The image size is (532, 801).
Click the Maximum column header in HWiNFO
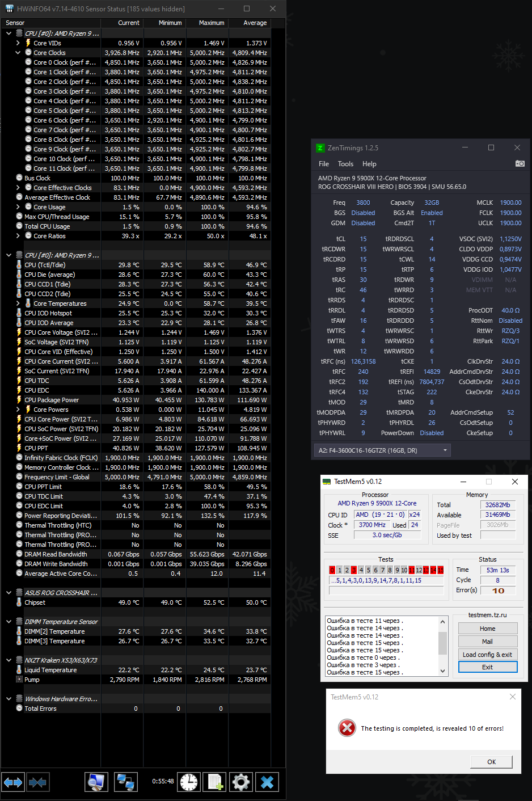[206, 23]
